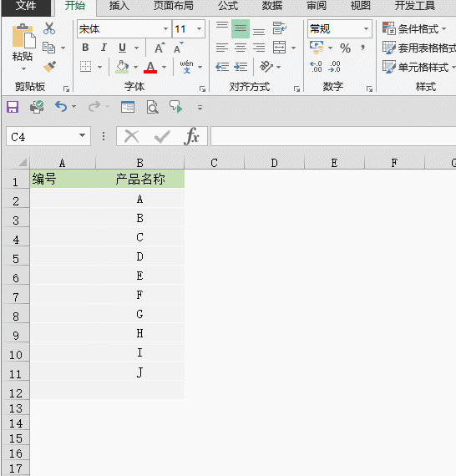Open print preview magnifier icon
456x476 pixels.
click(152, 107)
